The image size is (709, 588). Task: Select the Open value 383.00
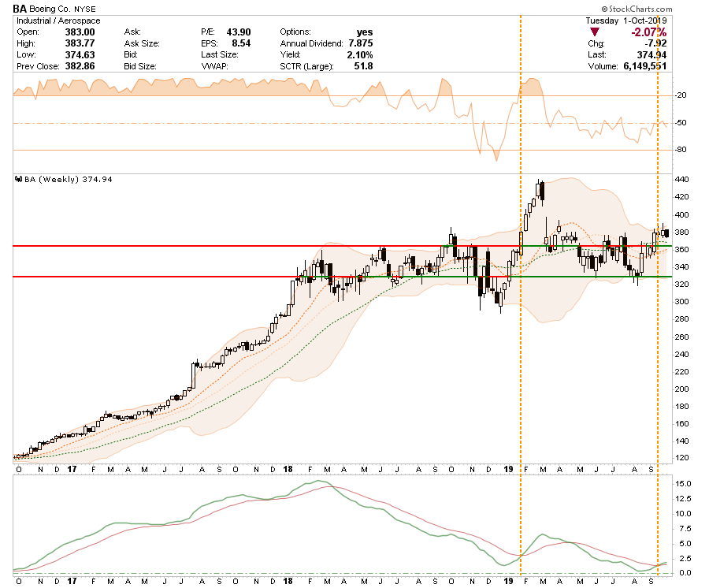click(x=80, y=32)
